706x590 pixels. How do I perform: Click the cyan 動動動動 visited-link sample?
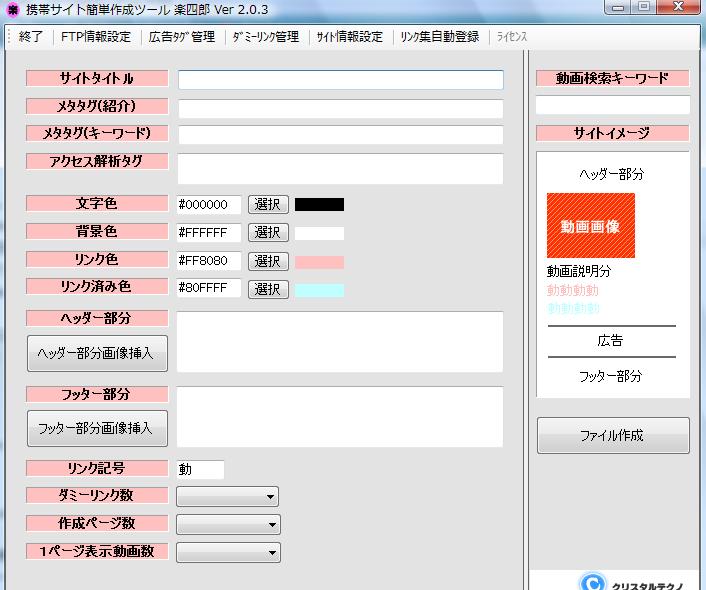(x=573, y=308)
